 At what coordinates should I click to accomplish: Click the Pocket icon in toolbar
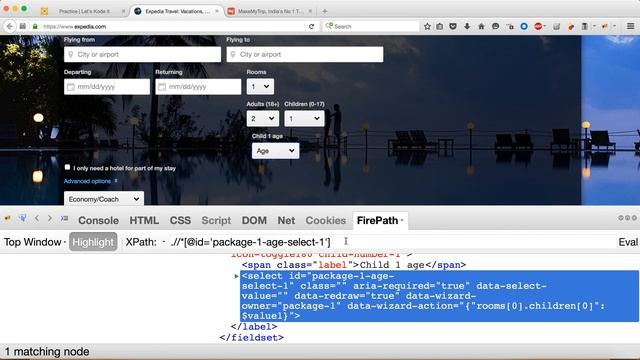click(453, 26)
